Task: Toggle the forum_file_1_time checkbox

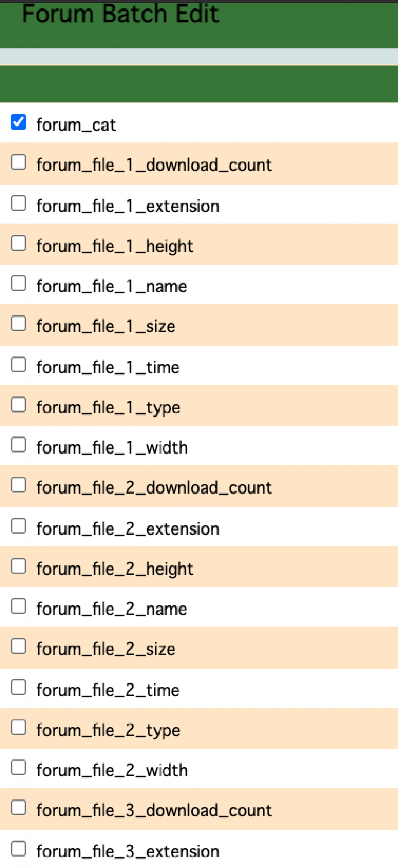Action: pyautogui.click(x=19, y=365)
